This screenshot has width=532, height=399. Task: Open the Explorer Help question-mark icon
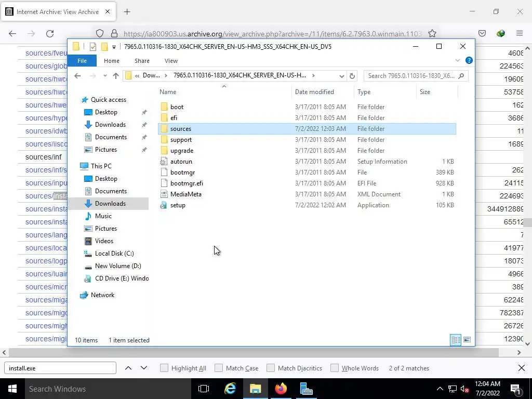(469, 60)
